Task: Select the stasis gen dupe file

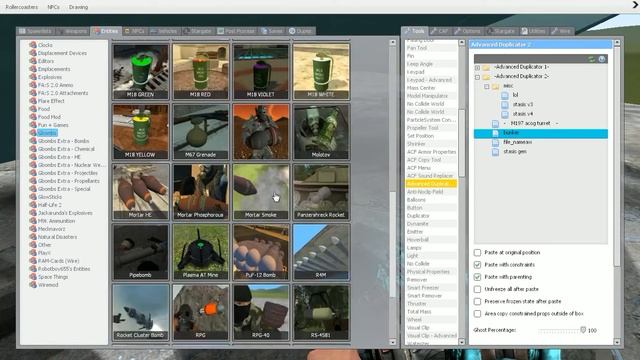Action: pos(515,151)
